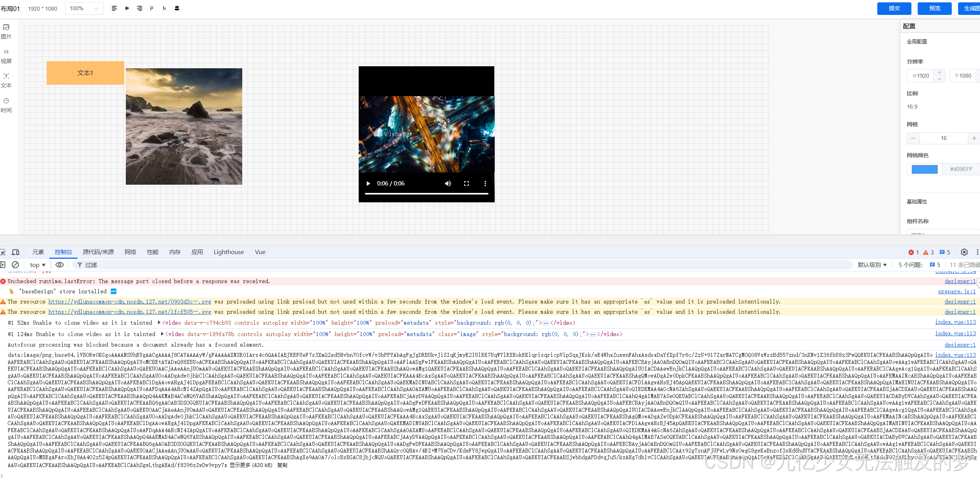
Task: Open the console frame context dropdown labeled top
Action: [x=36, y=265]
